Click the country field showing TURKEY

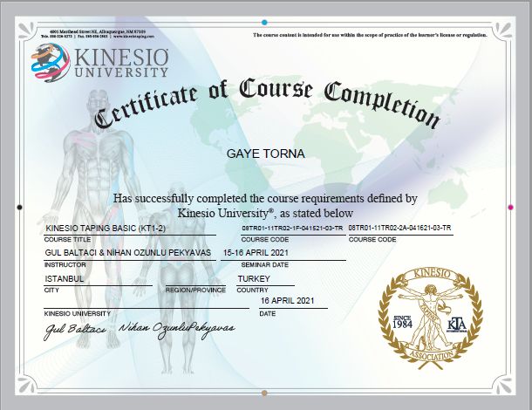tap(254, 278)
